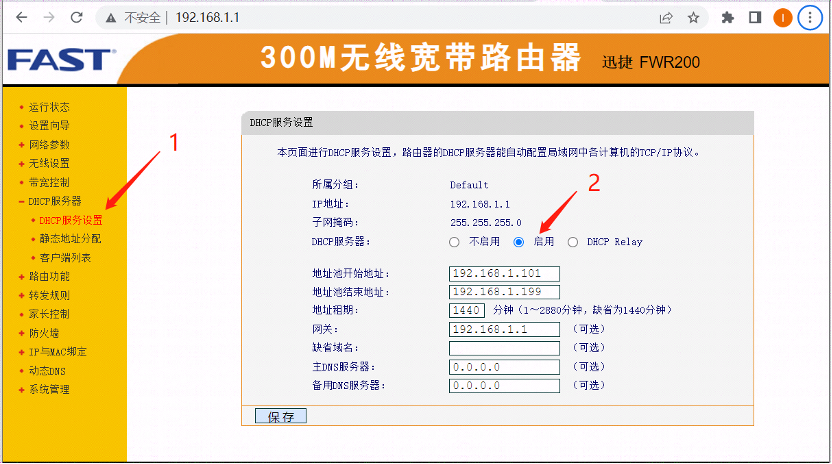The height and width of the screenshot is (464, 832).
Task: Collapse the DHCP服务器 menu
Action: (x=55, y=201)
